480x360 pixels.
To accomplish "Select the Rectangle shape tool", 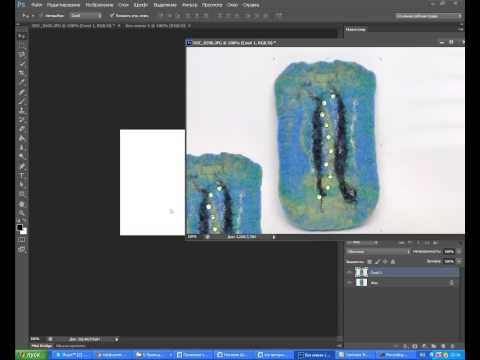I will [22, 194].
